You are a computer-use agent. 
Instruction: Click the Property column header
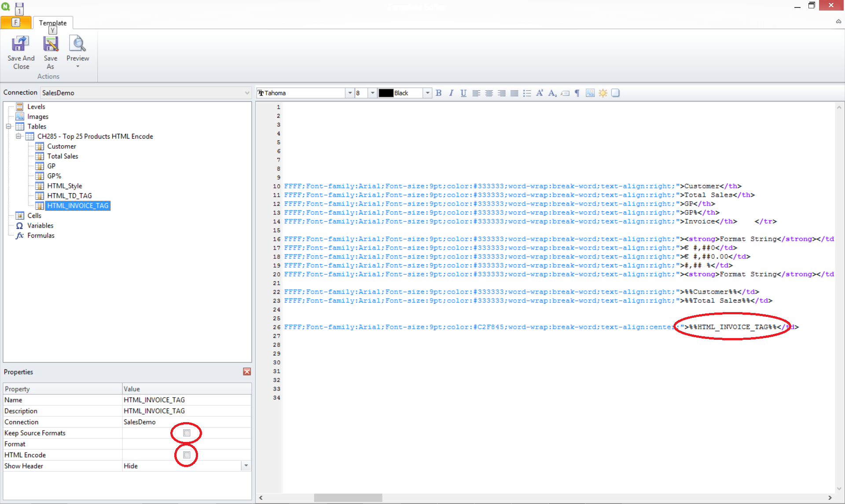pos(62,389)
